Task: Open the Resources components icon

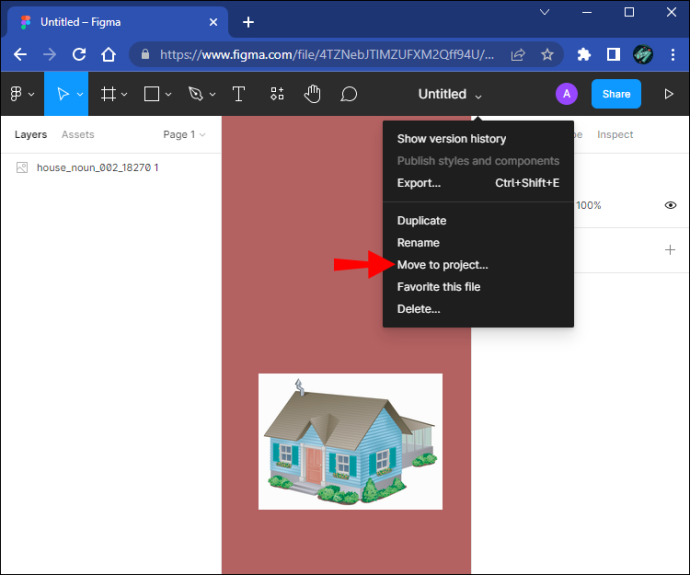Action: click(277, 94)
